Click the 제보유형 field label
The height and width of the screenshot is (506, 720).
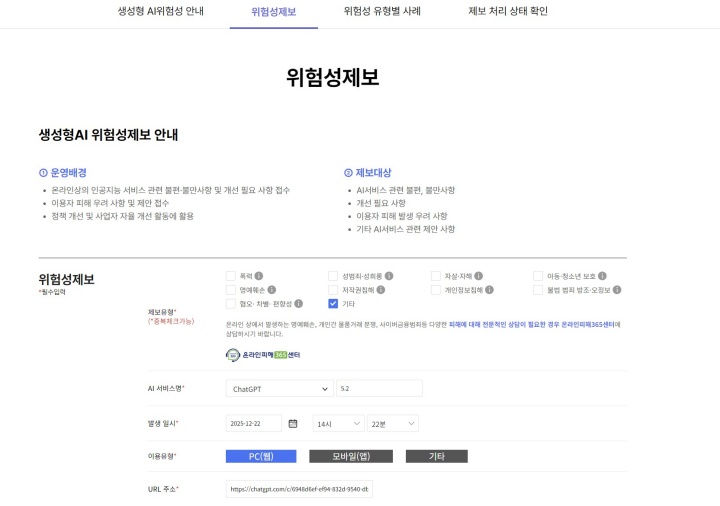click(162, 312)
